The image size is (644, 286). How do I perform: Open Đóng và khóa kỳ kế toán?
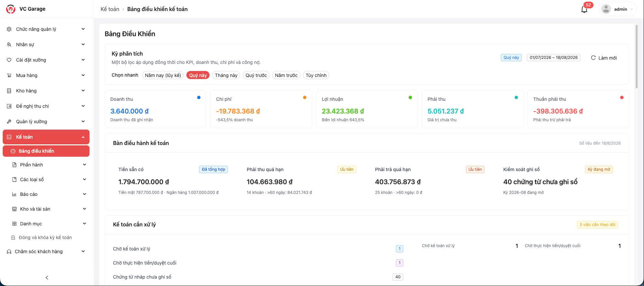click(x=46, y=237)
